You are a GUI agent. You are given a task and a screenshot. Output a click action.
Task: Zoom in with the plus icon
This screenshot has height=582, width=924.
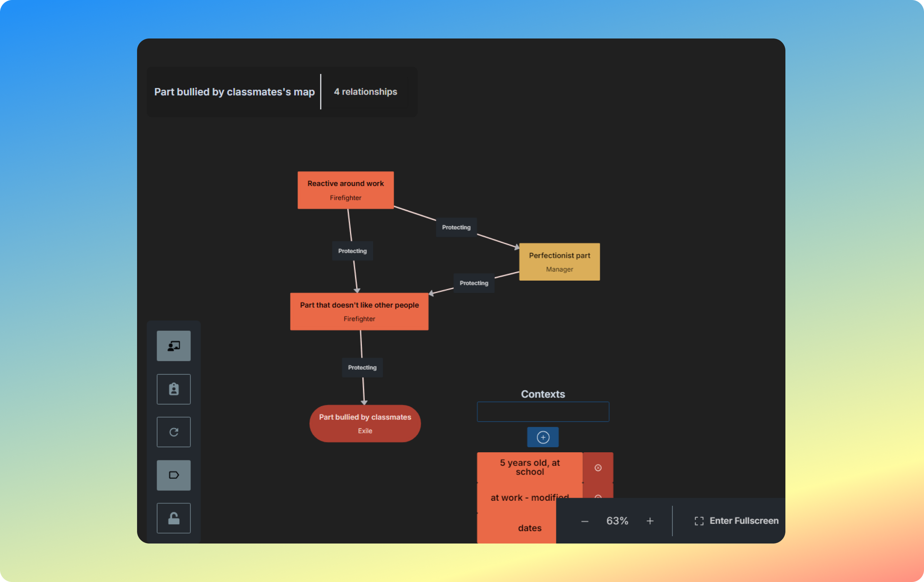pos(650,521)
